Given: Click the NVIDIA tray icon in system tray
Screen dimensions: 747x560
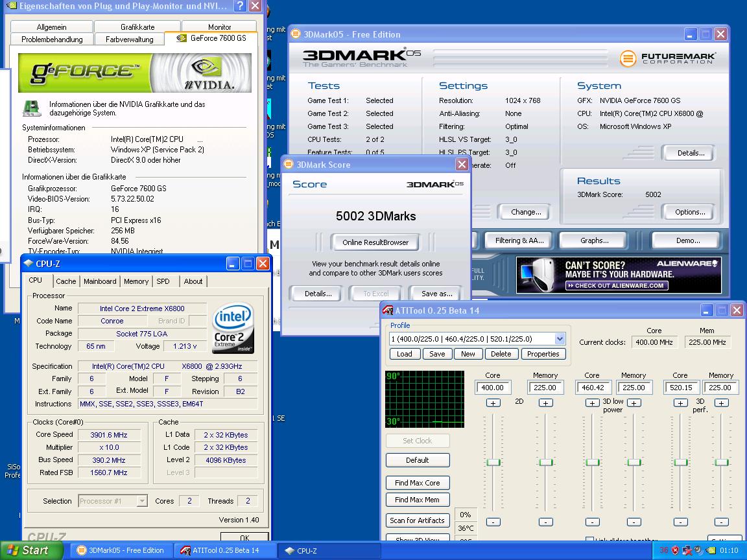Looking at the screenshot, I should click(x=711, y=550).
